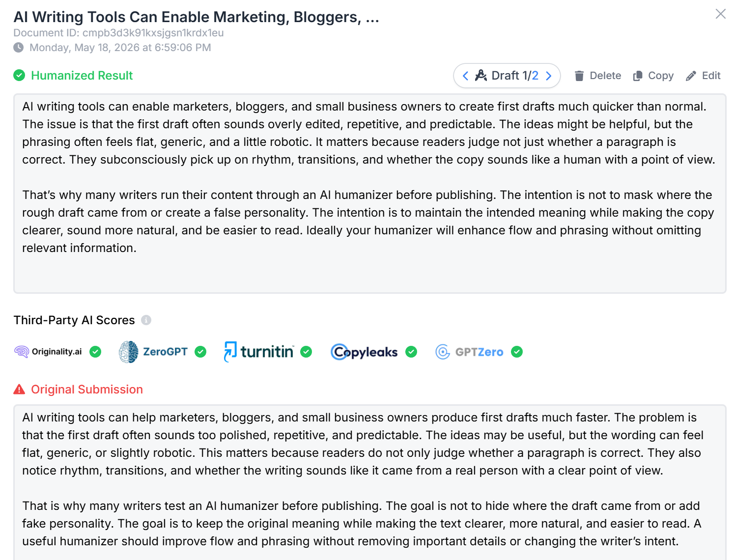Image resolution: width=734 pixels, height=560 pixels.
Task: Click the Copyleaks logo
Action: click(x=364, y=352)
